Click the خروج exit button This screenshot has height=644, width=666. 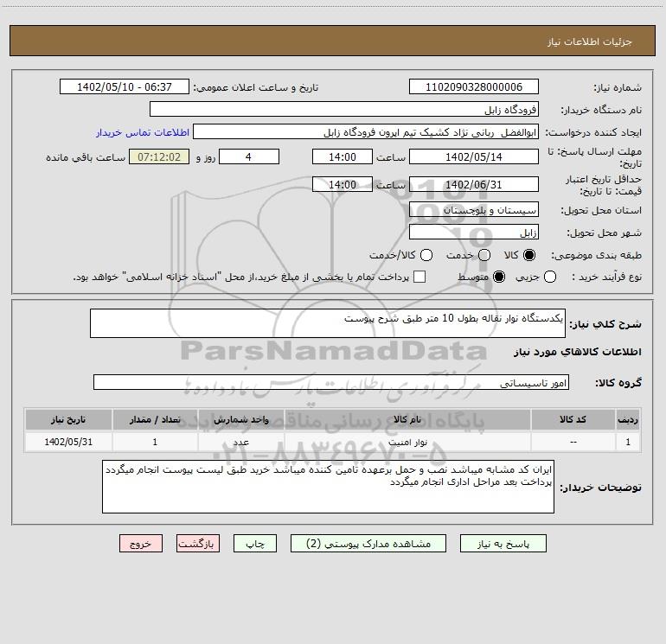141,544
